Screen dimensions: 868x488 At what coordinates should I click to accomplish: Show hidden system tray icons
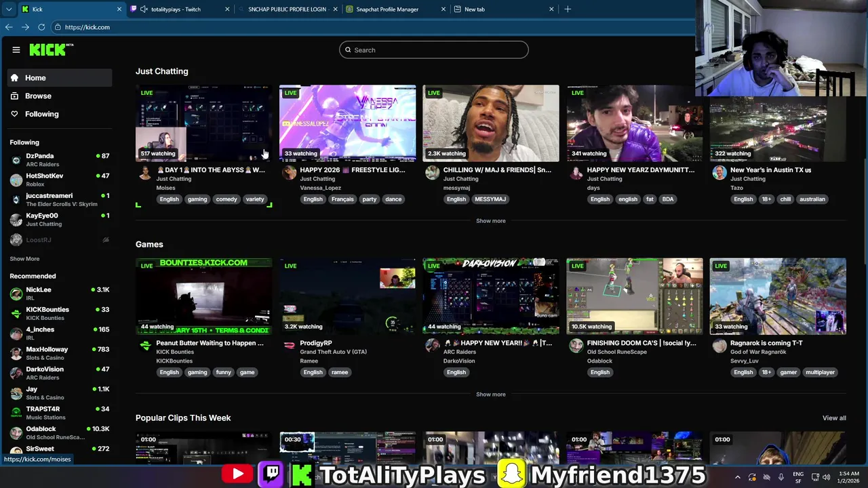click(738, 476)
